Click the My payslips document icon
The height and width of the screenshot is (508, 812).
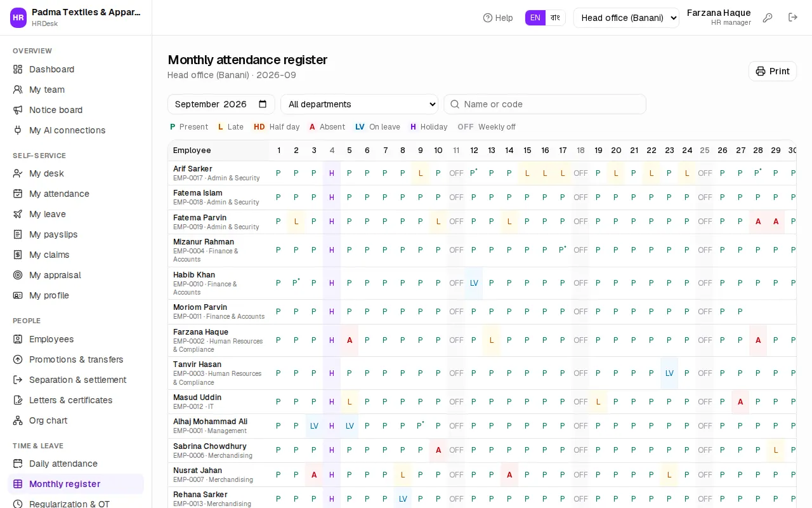[18, 234]
